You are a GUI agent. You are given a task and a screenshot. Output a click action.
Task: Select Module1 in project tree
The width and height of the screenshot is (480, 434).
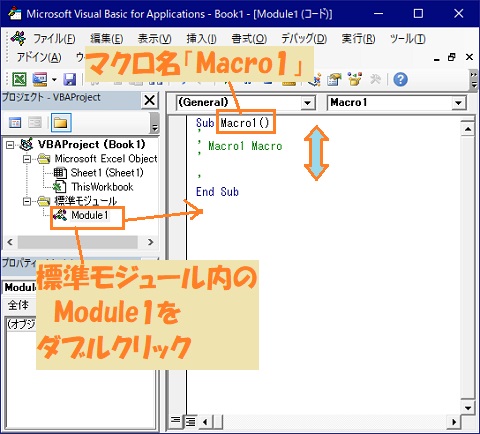click(x=89, y=215)
